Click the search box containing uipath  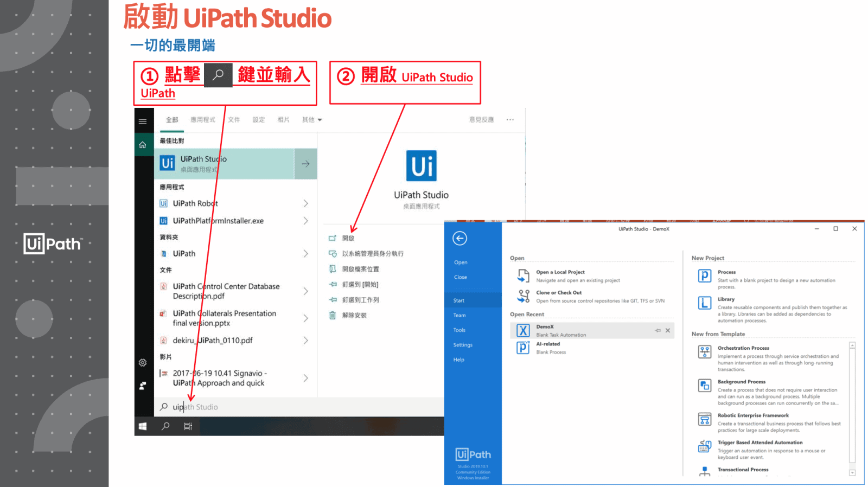point(299,407)
